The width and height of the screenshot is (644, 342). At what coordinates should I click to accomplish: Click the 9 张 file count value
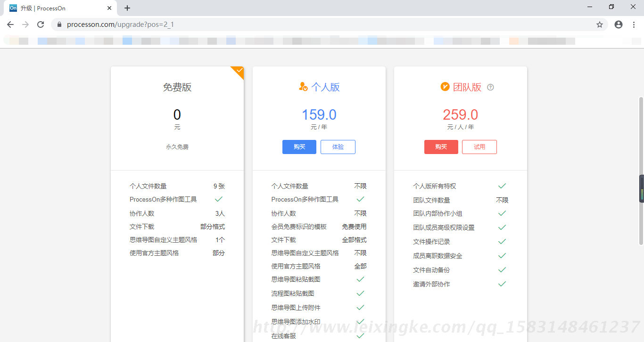point(219,186)
